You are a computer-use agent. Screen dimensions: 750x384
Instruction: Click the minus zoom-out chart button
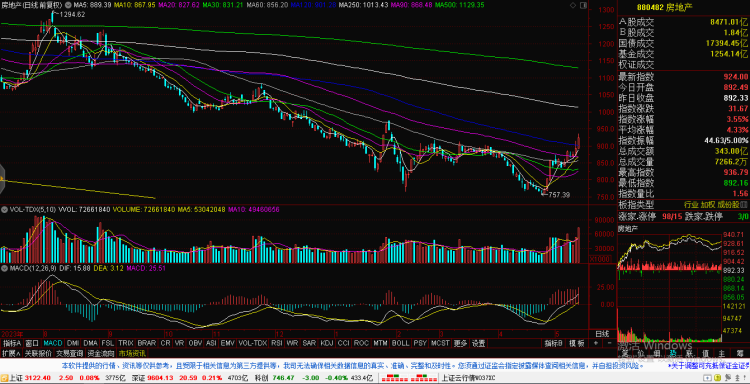[x=609, y=343]
